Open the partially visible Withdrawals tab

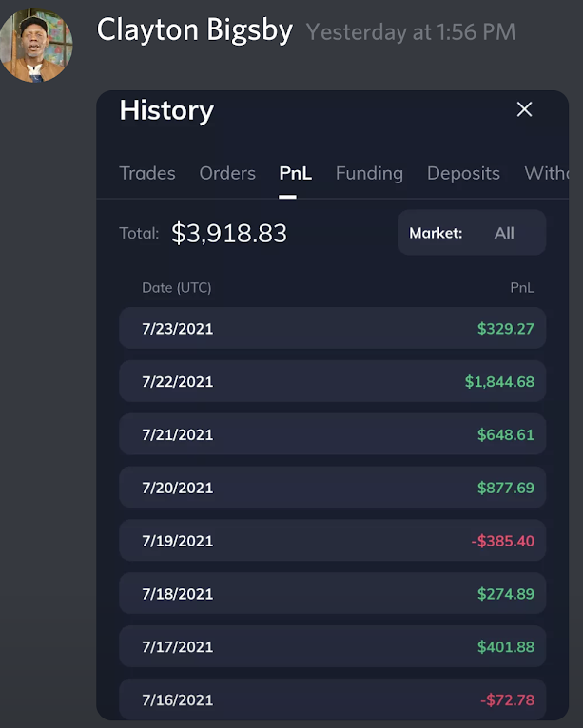pos(546,173)
